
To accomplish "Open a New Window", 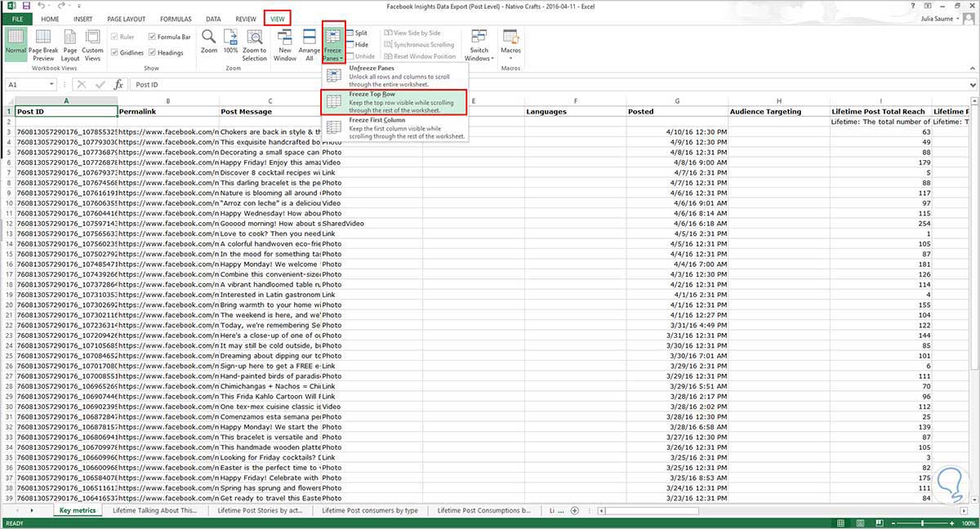I will (x=285, y=45).
